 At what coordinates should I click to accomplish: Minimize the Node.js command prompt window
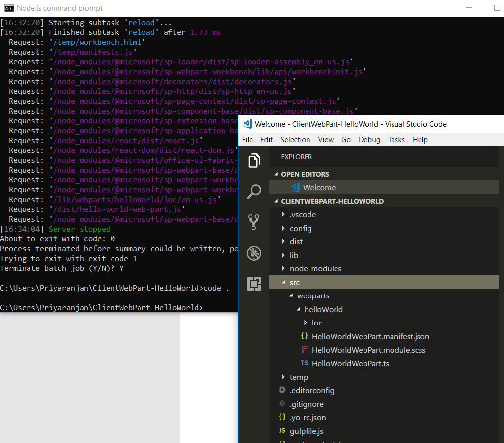(x=469, y=8)
